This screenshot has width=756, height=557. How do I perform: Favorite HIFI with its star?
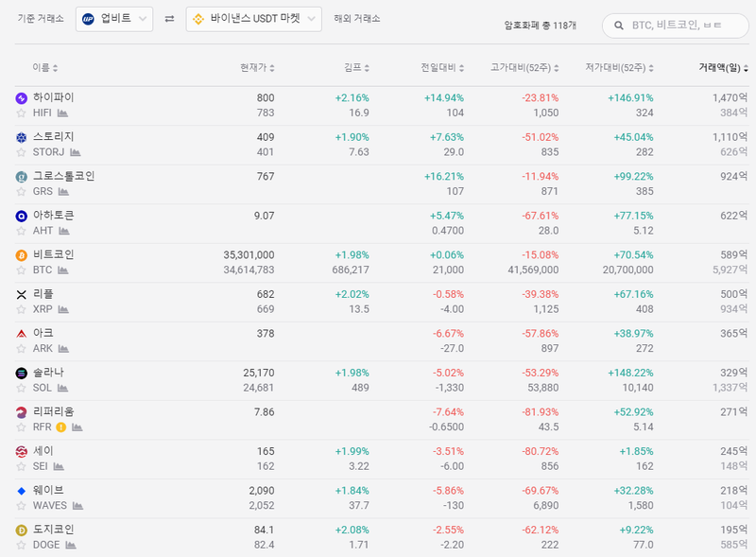(x=21, y=113)
